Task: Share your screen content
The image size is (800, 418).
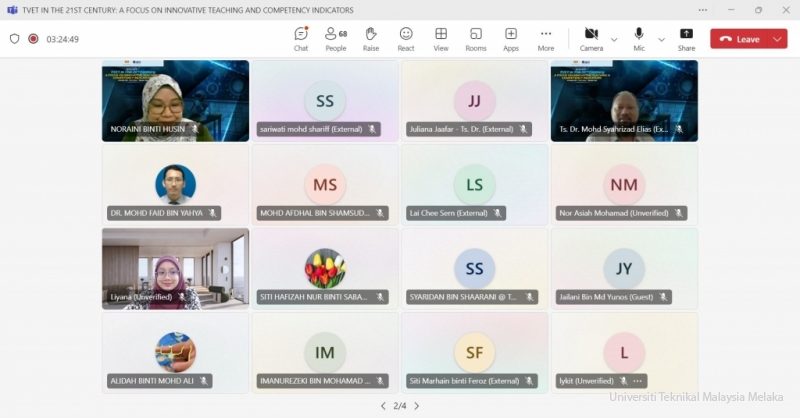Action: [x=686, y=39]
